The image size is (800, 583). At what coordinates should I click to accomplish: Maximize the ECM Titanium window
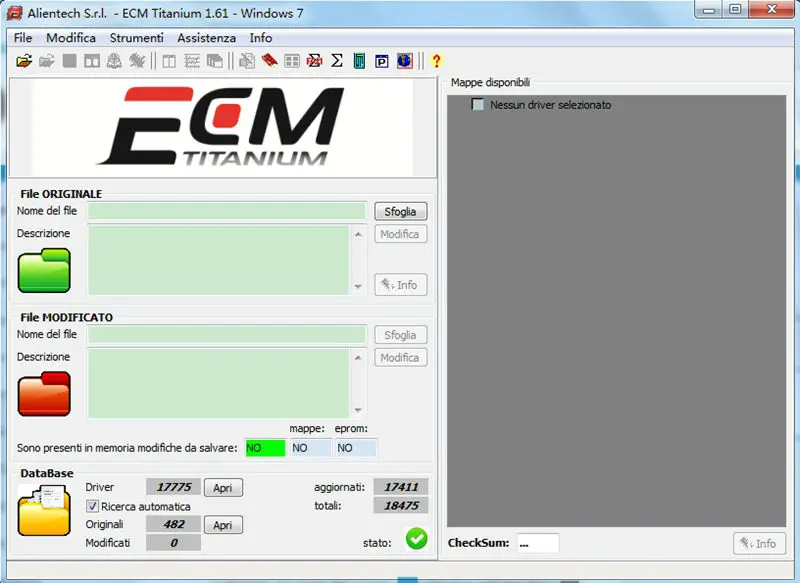pos(735,9)
